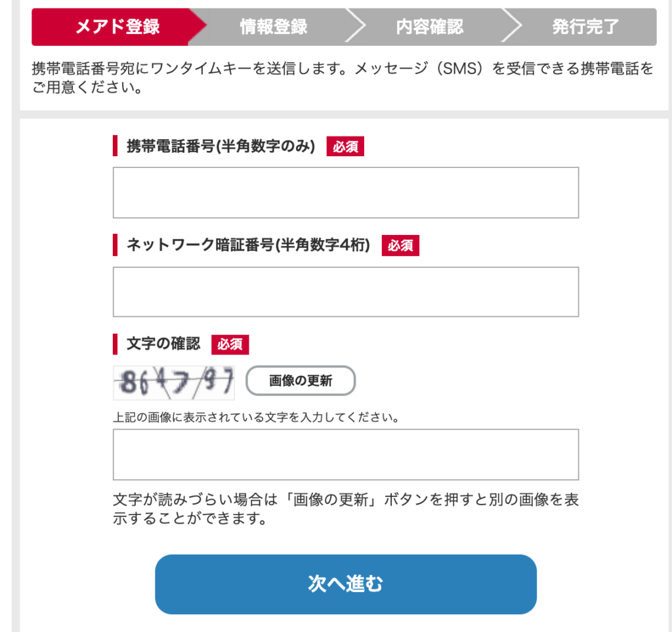Click the captcha number image
The height and width of the screenshot is (632, 672).
(x=173, y=383)
